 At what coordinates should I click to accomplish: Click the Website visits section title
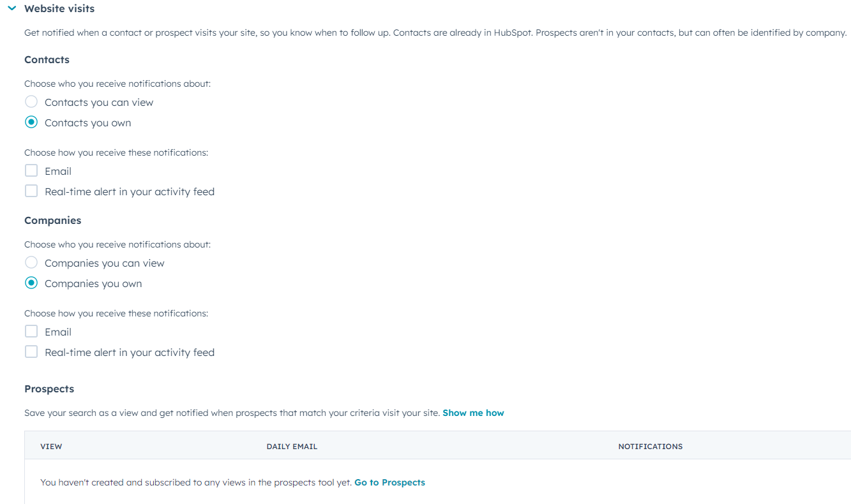[x=59, y=9]
